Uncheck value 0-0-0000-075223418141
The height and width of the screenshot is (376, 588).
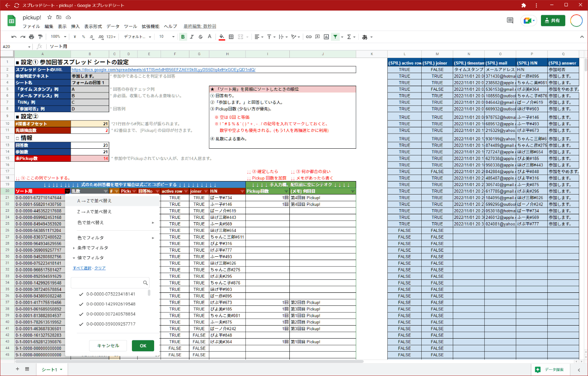[x=81, y=294]
